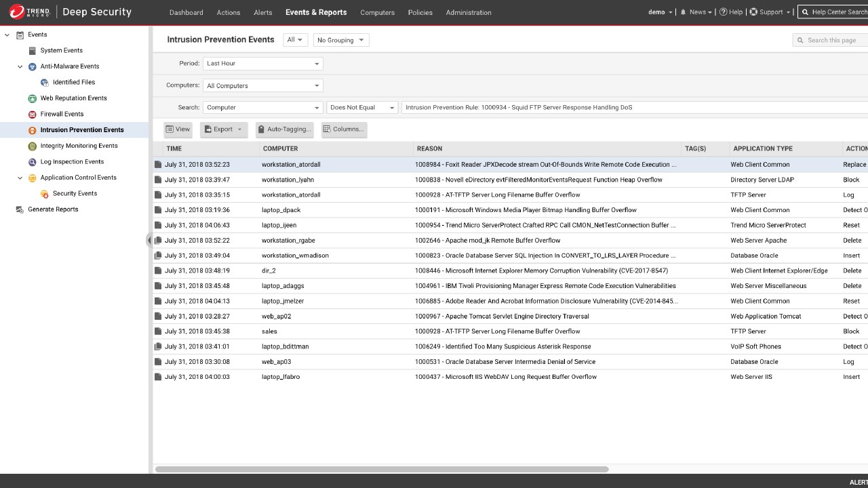The image size is (868, 488).
Task: Collapse the Events tree root
Action: (7, 35)
